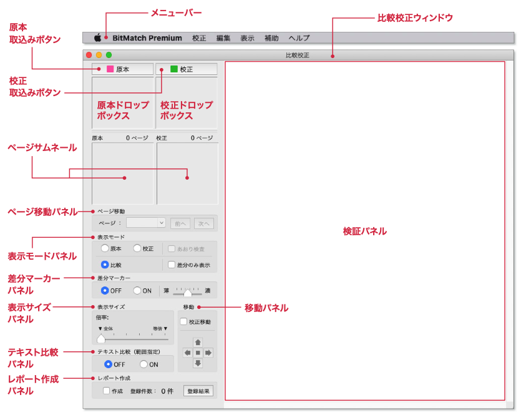
Task: Click the 原本 import button
Action: (123, 69)
